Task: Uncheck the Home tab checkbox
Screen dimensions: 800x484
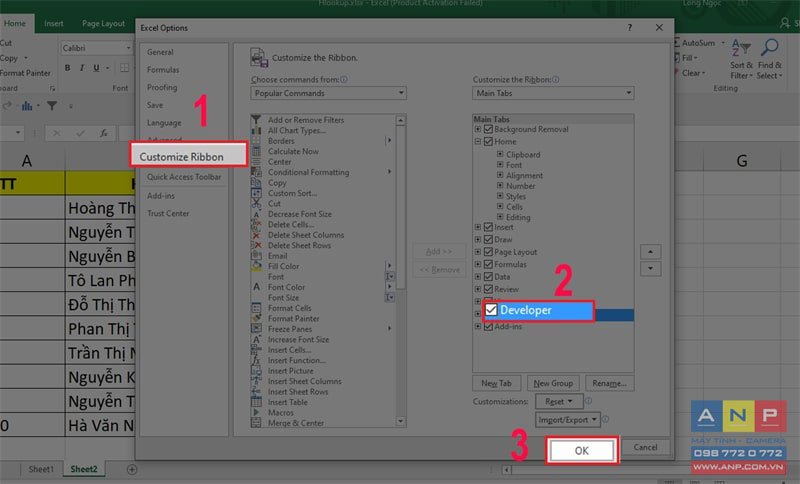Action: coord(488,142)
